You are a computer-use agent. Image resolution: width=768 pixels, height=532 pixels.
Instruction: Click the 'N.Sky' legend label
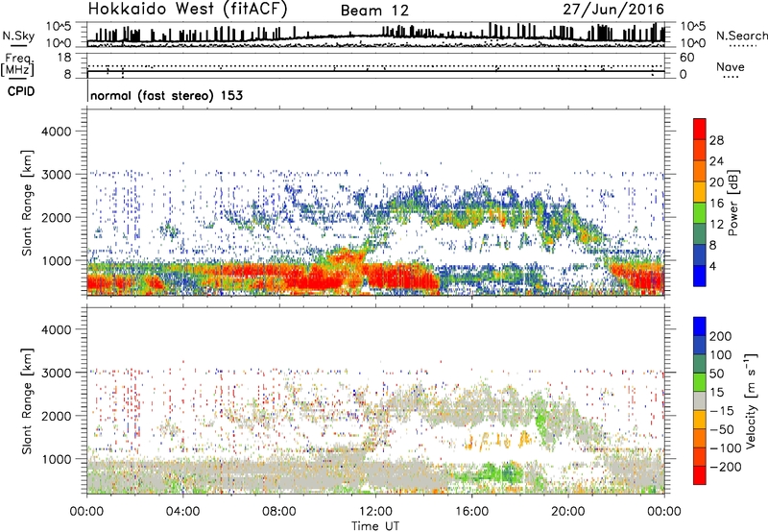tap(18, 36)
